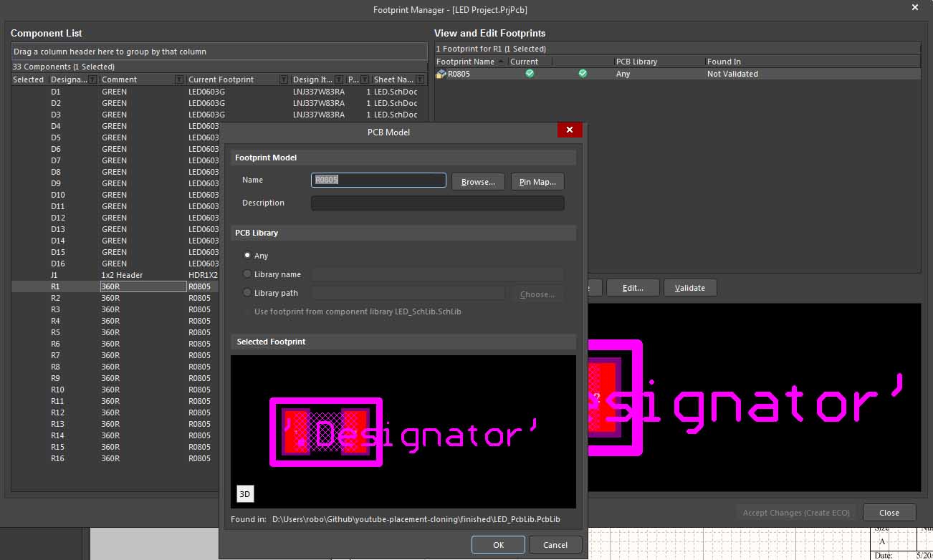The image size is (933, 560).
Task: Open the Current Footprint column filter icon
Action: tap(284, 79)
